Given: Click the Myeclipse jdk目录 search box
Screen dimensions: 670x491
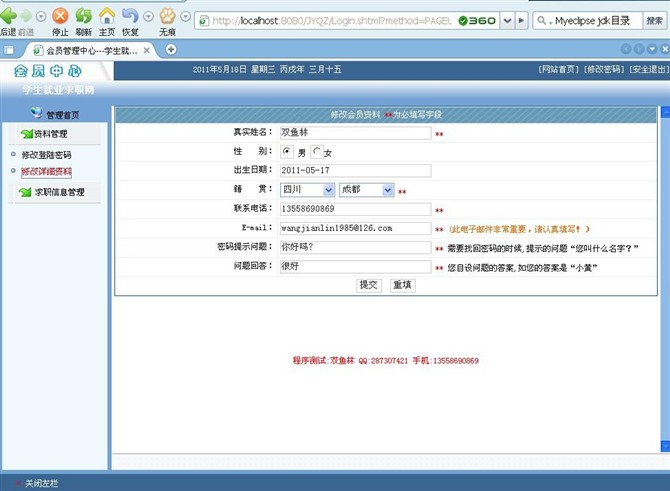Looking at the screenshot, I should pos(595,21).
